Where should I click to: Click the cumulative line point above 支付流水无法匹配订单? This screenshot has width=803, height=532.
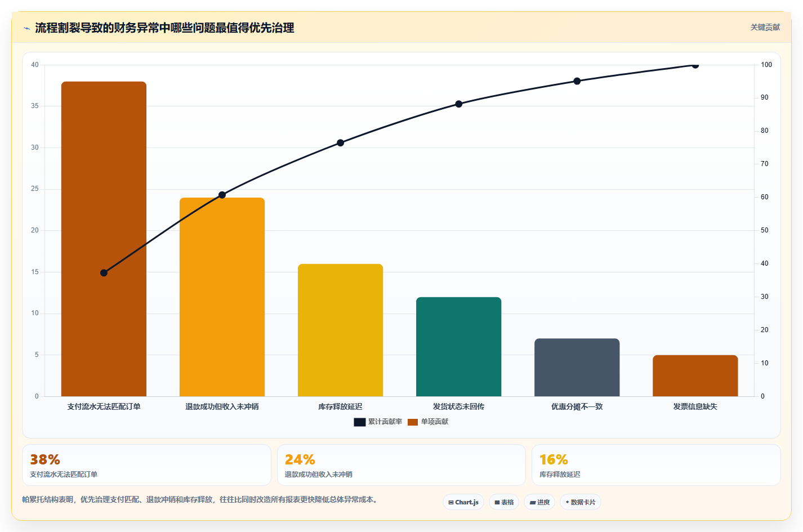point(104,273)
